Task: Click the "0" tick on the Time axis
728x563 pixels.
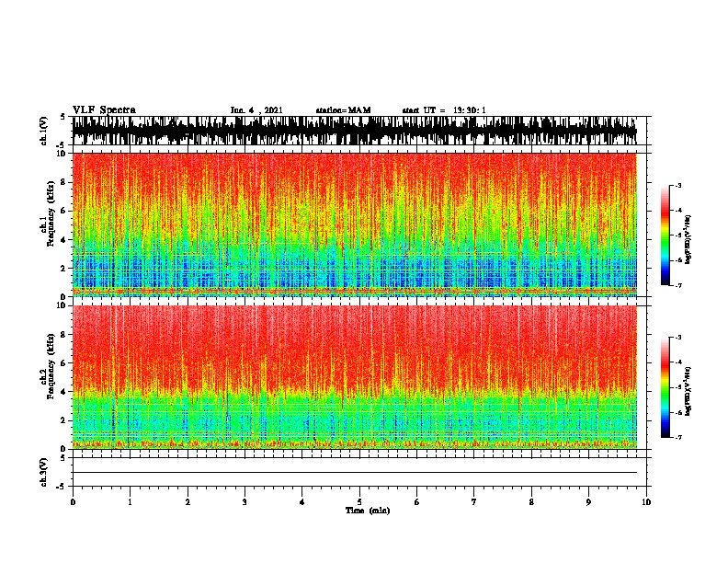Action: coord(73,502)
